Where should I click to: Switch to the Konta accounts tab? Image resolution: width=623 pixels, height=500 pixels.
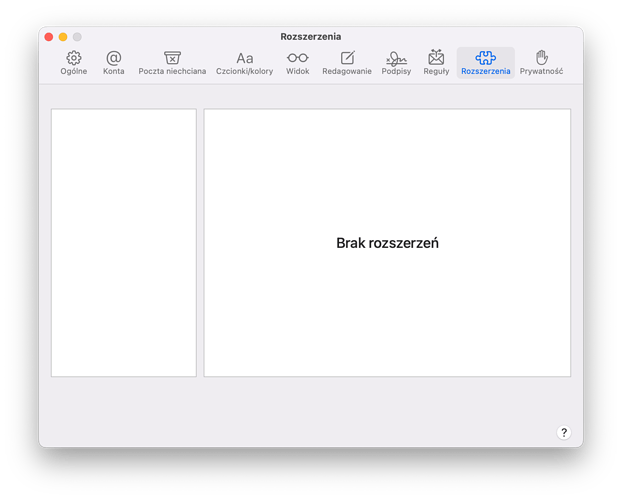click(114, 63)
